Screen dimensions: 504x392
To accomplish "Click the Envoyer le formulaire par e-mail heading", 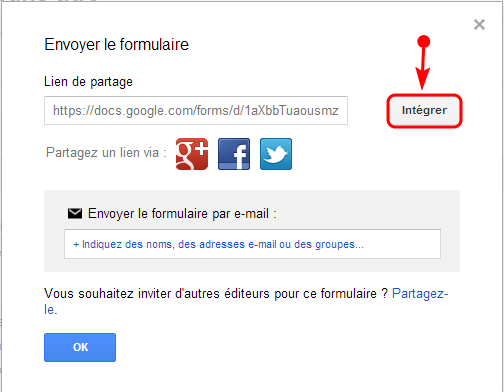I will click(182, 214).
